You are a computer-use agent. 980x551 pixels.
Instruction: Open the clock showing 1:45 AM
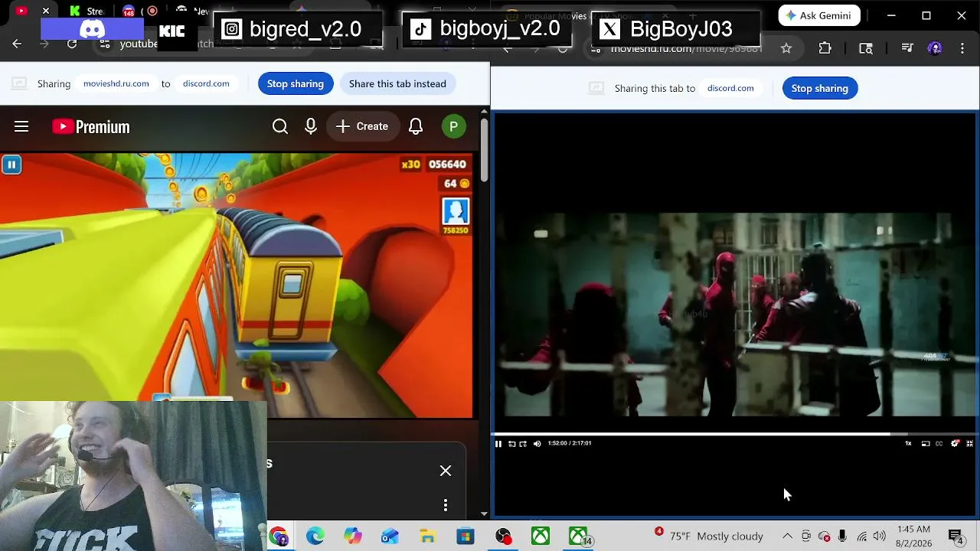point(913,536)
